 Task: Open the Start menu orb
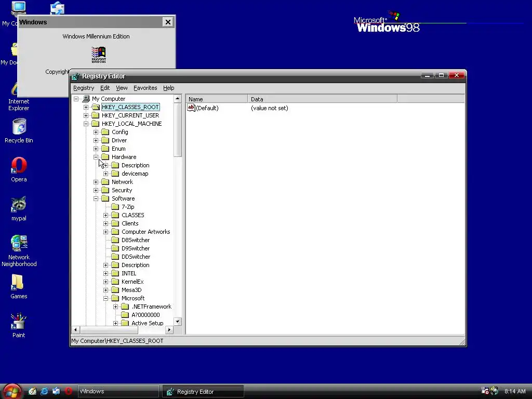pos(12,391)
